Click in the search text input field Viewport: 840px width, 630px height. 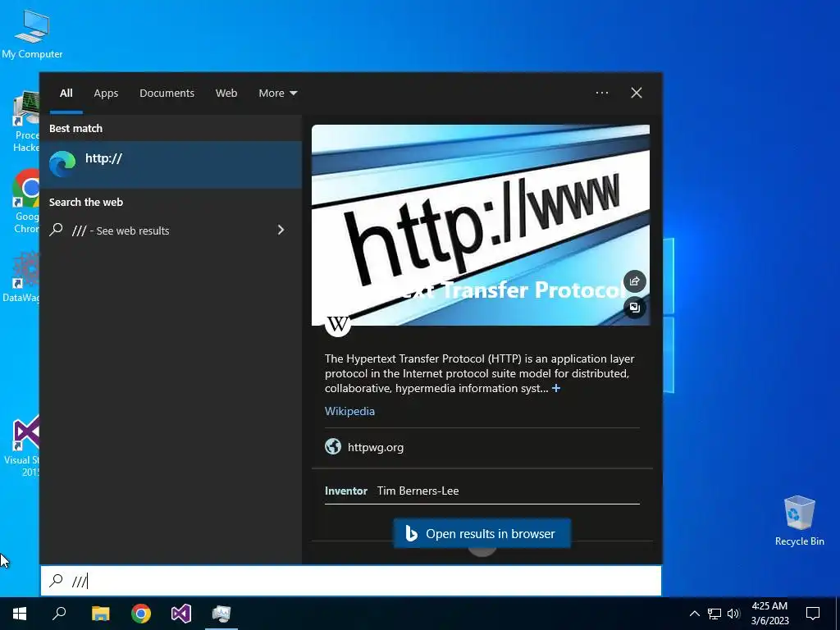pyautogui.click(x=351, y=581)
